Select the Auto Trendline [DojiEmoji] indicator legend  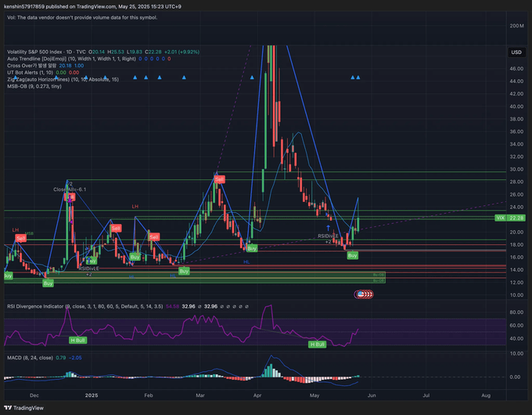[71, 59]
